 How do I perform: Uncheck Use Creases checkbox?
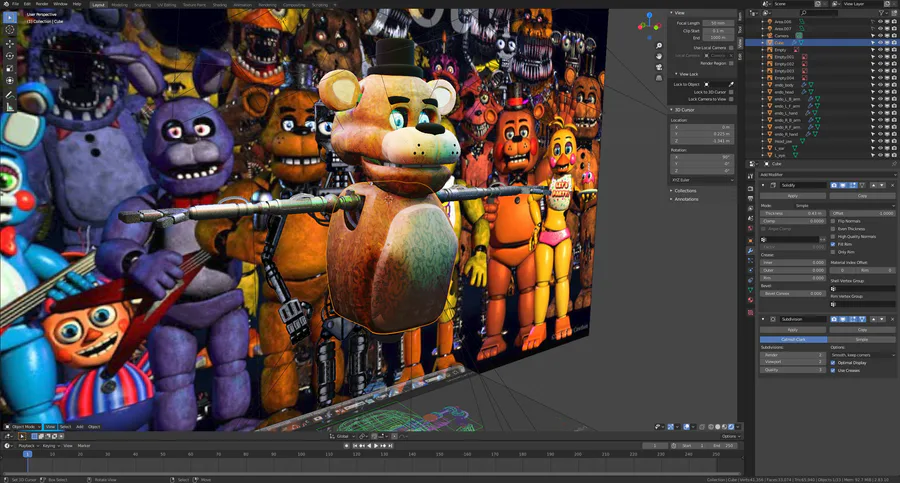(x=833, y=370)
